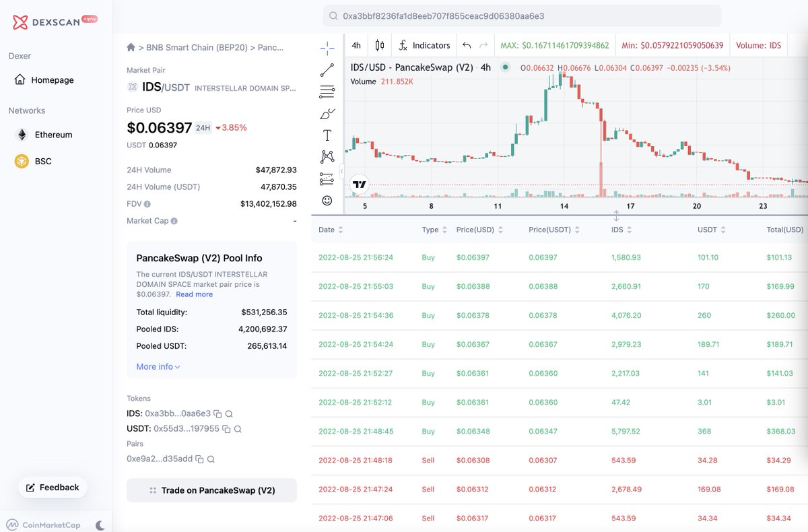Copy the IDS token address
The height and width of the screenshot is (532, 808).
click(218, 414)
